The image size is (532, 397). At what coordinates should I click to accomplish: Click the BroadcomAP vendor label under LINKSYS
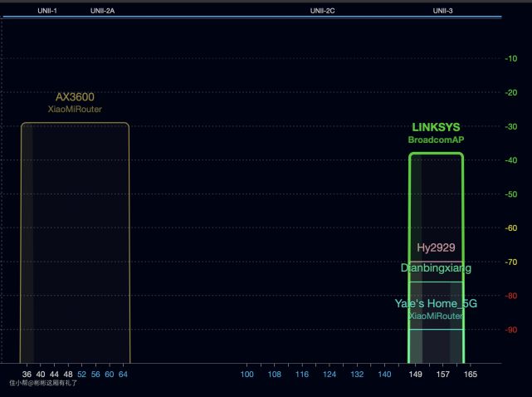[436, 140]
